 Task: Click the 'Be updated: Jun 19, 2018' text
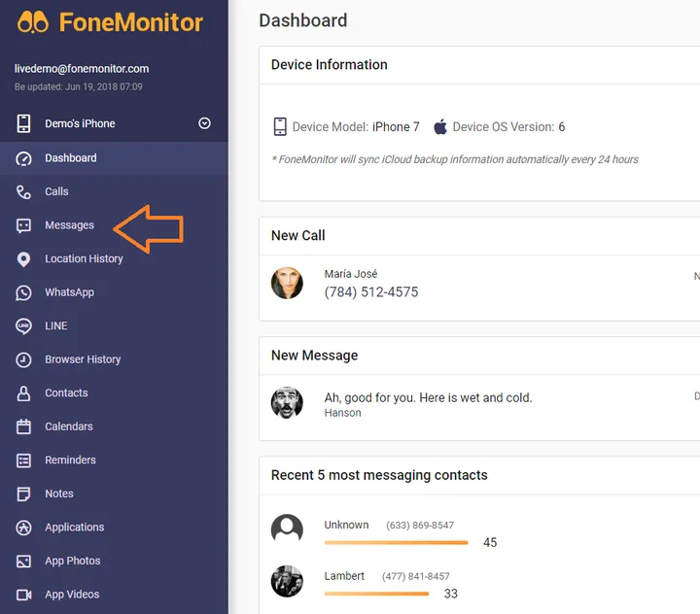79,86
